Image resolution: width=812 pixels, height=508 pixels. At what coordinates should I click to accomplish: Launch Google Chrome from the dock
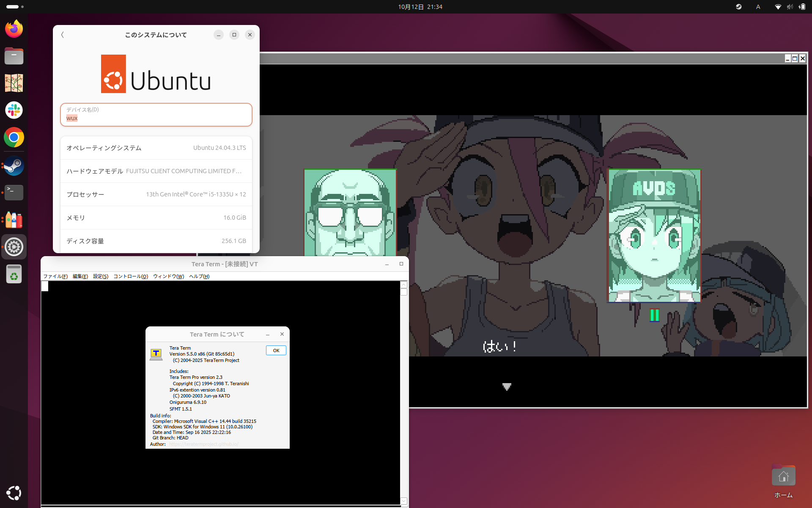[14, 137]
